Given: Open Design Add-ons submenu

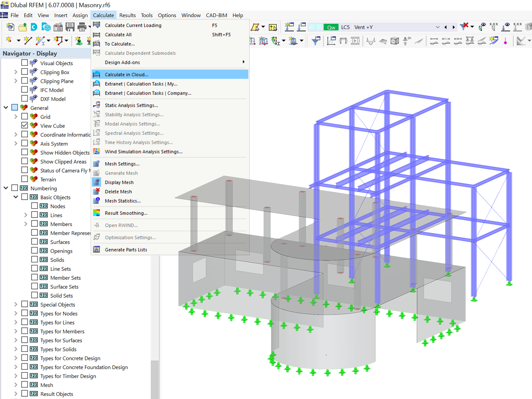Looking at the screenshot, I should 170,62.
